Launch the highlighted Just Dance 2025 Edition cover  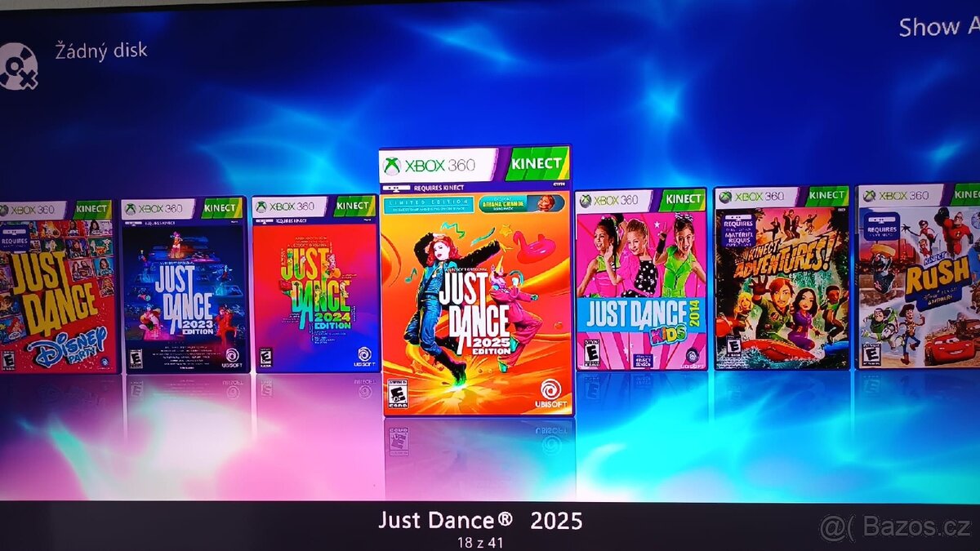point(476,281)
